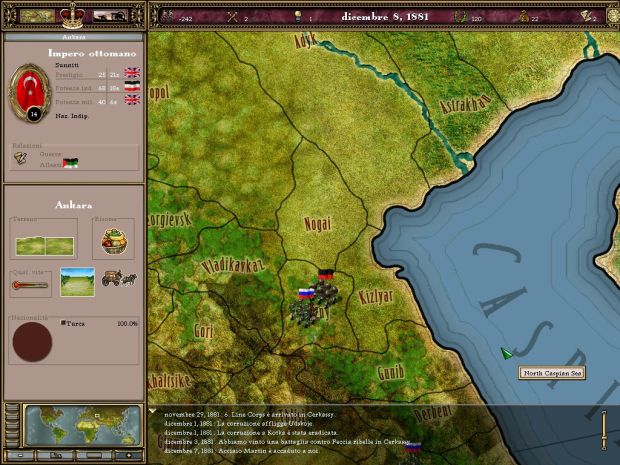This screenshot has width=620, height=465.
Task: Open log entry corruzione affligge Udskoje
Action: [x=238, y=423]
